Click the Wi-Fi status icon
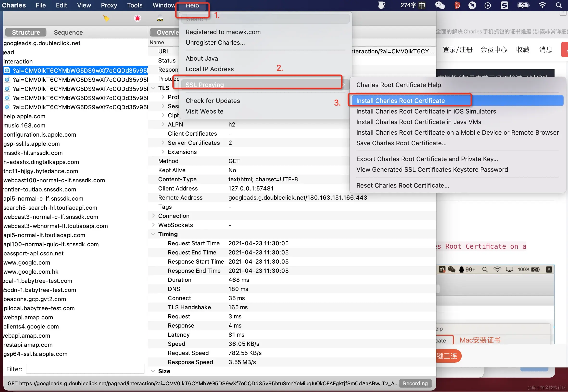The height and width of the screenshot is (392, 568). (x=542, y=5)
